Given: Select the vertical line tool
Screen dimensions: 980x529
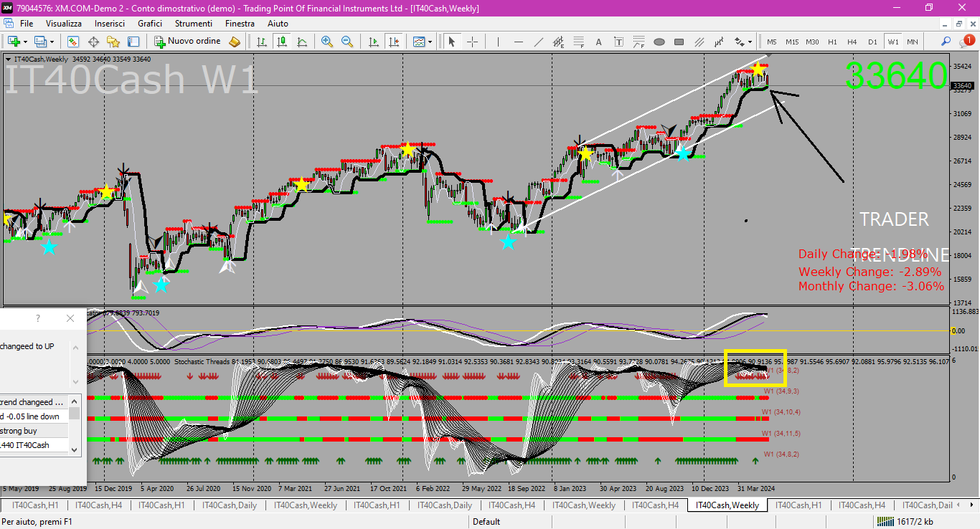Looking at the screenshot, I should coord(499,42).
